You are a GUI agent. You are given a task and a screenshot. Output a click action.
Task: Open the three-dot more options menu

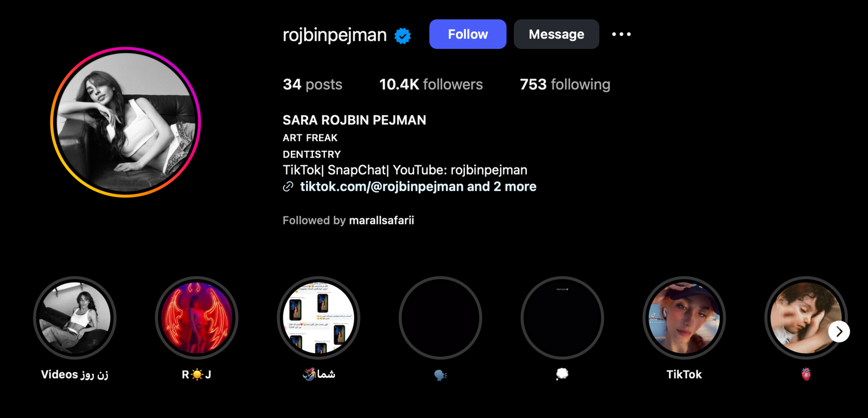[621, 34]
